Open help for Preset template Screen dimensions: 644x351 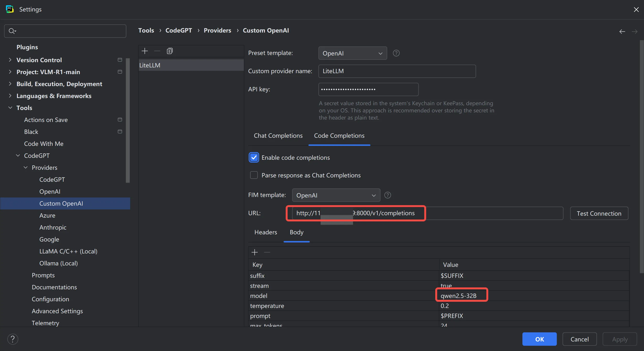tap(396, 53)
